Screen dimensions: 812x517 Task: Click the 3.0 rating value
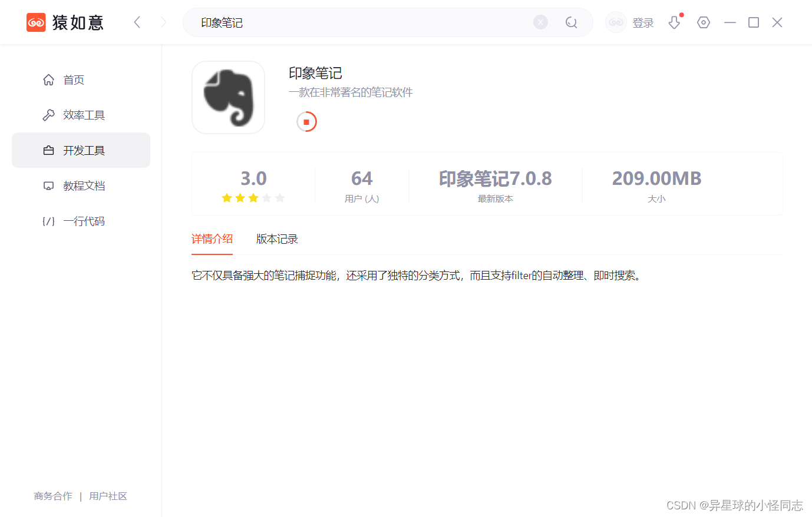point(253,178)
